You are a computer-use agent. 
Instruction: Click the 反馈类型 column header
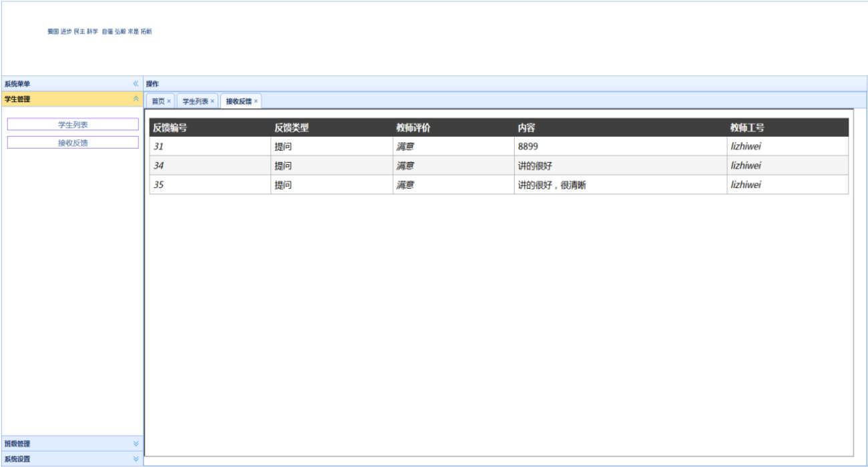[x=331, y=128]
